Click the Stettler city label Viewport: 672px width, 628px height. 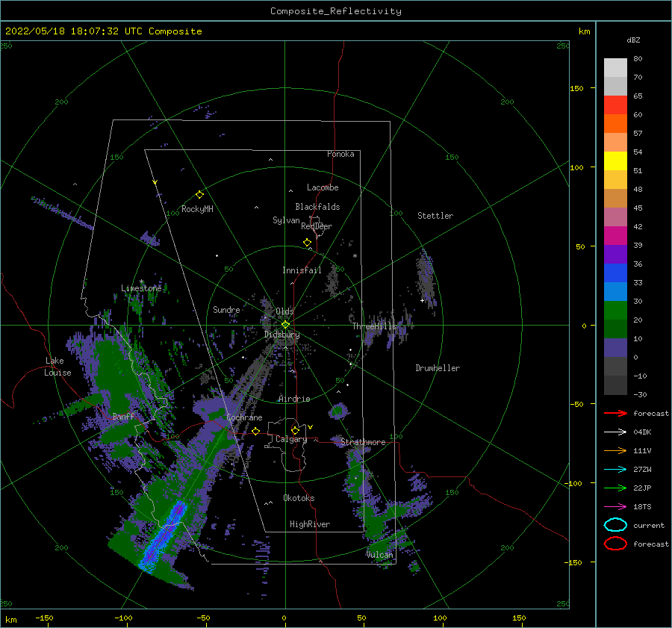click(435, 216)
